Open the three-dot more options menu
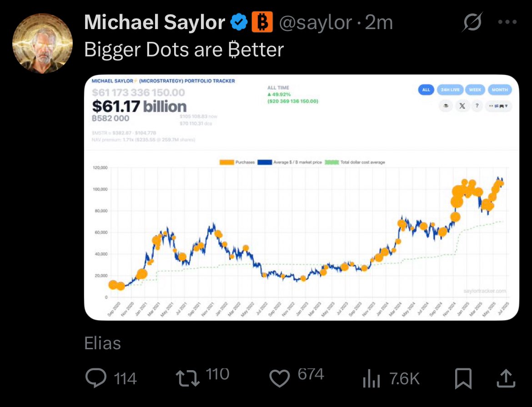 (x=507, y=22)
